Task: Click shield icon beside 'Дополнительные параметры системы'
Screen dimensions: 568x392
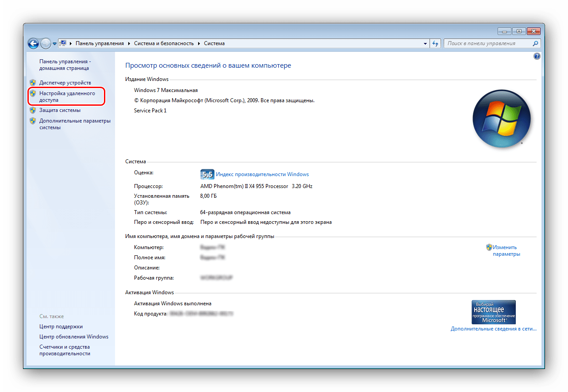Action: [x=33, y=121]
